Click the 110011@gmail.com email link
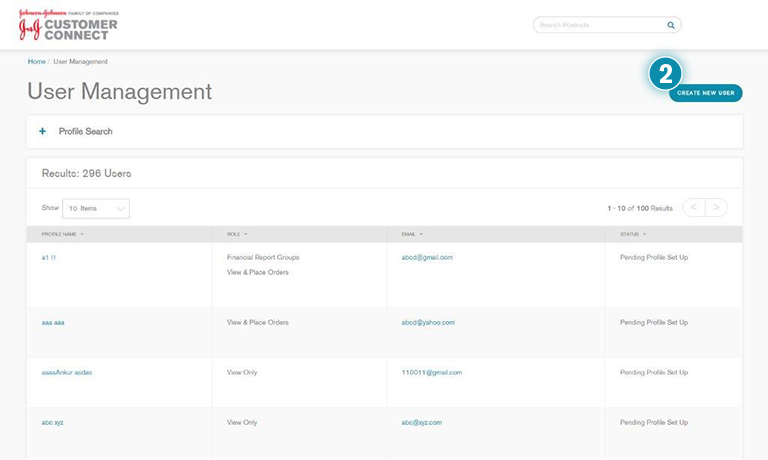 coord(431,372)
